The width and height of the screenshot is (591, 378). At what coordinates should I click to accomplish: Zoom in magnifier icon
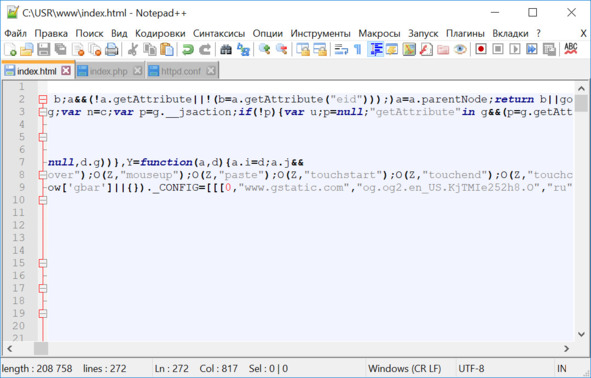[264, 49]
